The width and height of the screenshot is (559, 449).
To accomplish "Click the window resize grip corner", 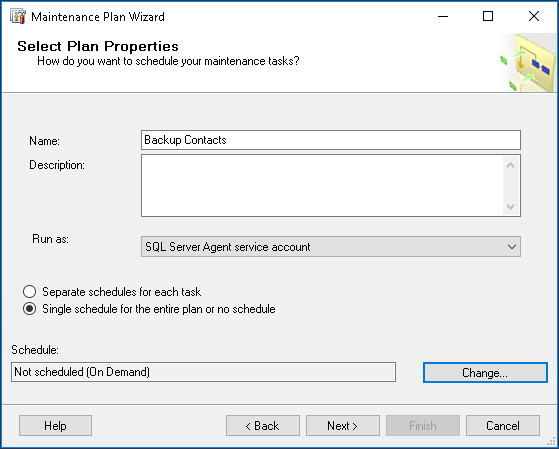I will coord(552,442).
